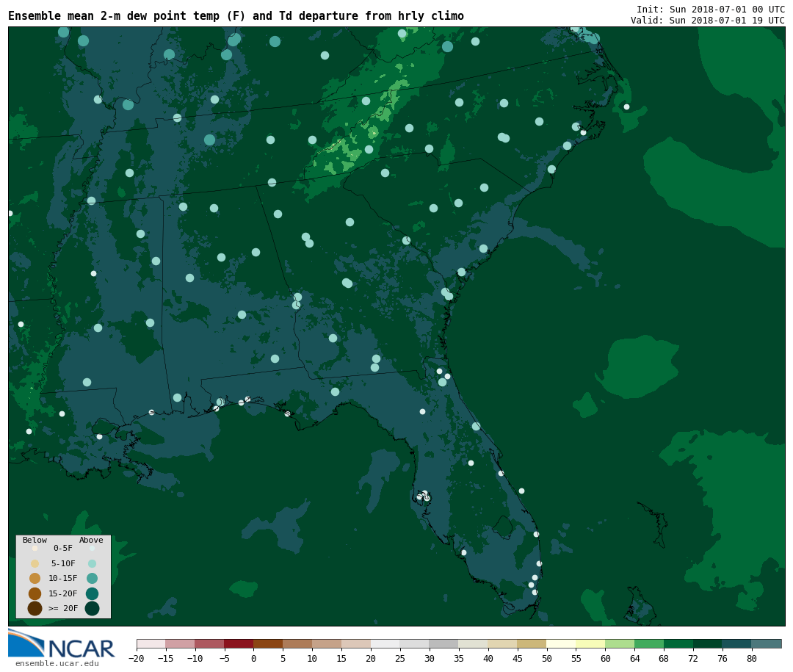The width and height of the screenshot is (793, 672).
Task: Click the '50' colorbar tick label
Action: pos(547,659)
